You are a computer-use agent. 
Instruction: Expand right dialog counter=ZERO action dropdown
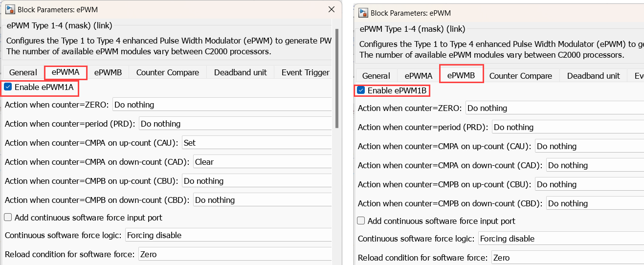click(554, 108)
